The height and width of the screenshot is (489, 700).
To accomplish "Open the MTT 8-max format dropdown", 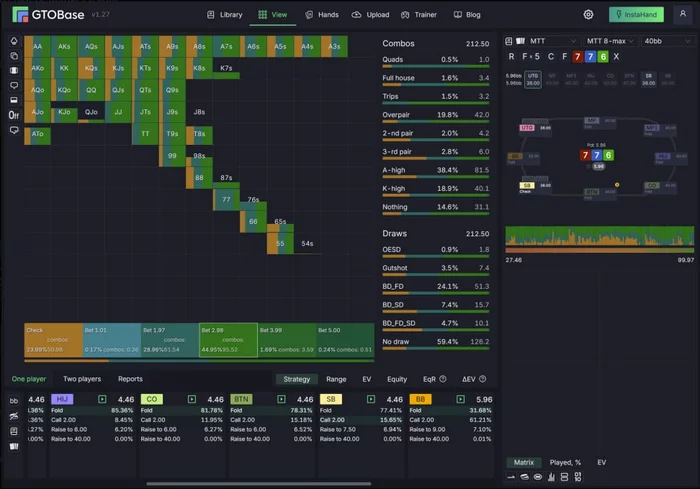I will [610, 41].
